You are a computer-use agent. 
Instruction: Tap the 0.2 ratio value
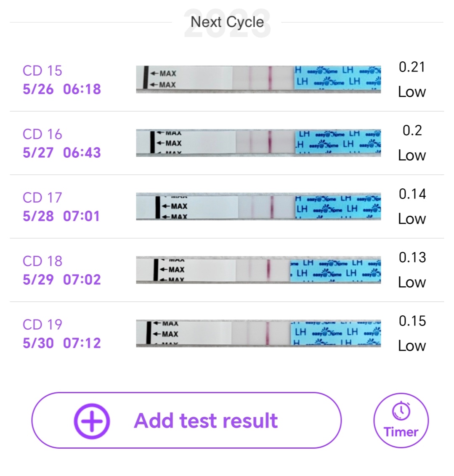[412, 130]
